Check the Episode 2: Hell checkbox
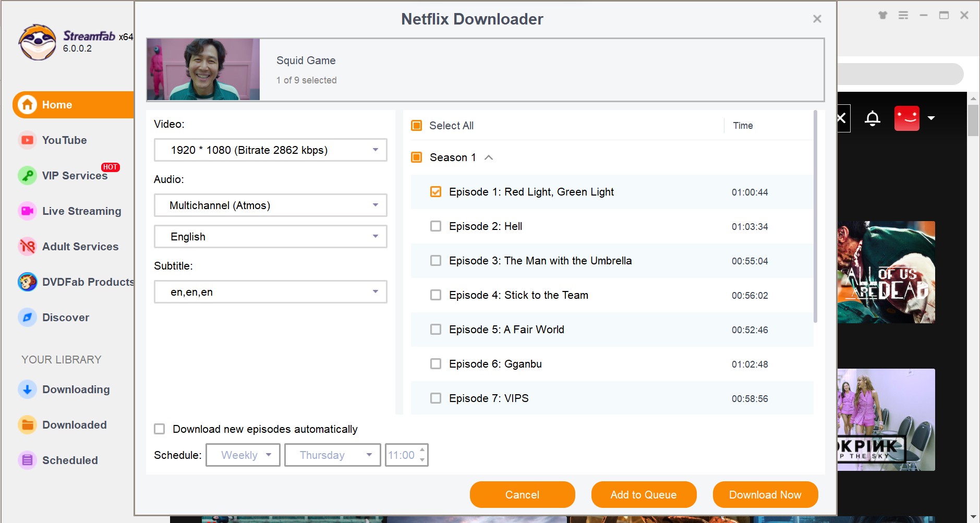 [435, 226]
